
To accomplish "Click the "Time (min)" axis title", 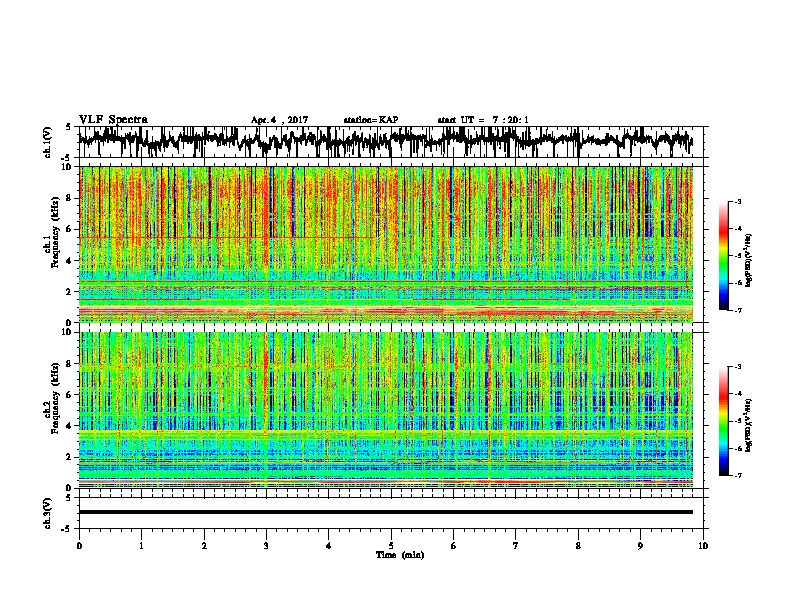I will click(x=400, y=555).
